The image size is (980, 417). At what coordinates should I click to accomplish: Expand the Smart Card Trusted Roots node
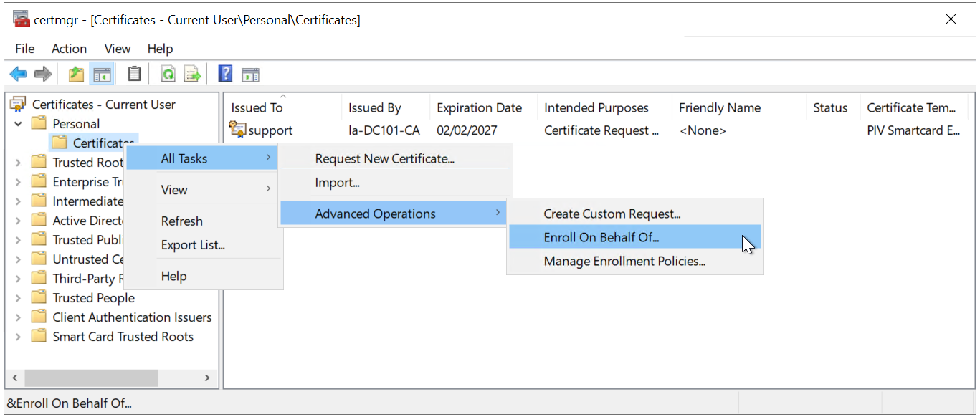[x=18, y=337]
